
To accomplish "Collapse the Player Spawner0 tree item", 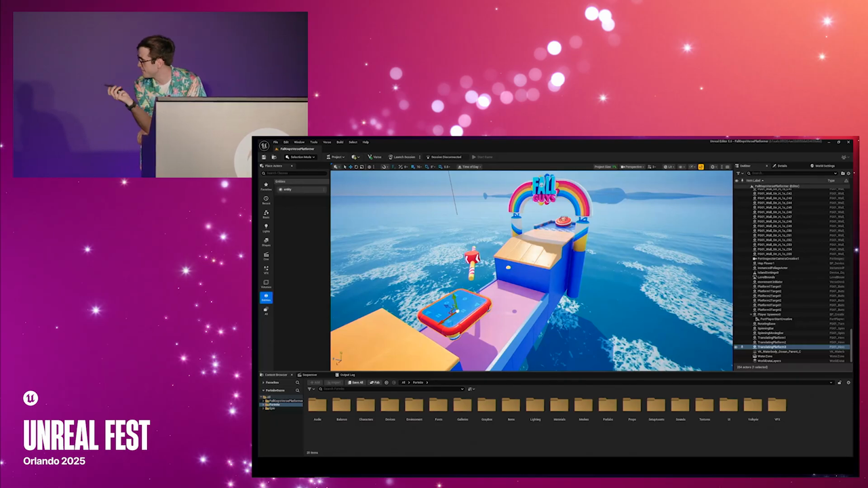I will point(752,314).
